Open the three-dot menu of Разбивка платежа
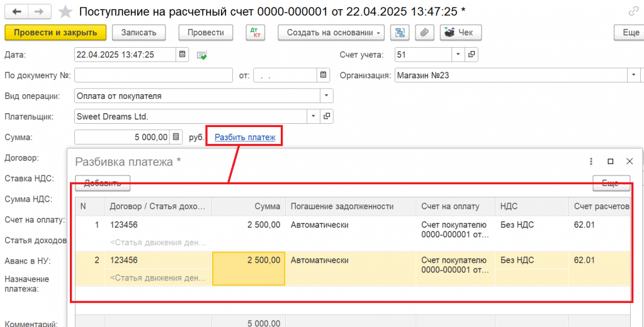The width and height of the screenshot is (644, 327). [x=591, y=162]
